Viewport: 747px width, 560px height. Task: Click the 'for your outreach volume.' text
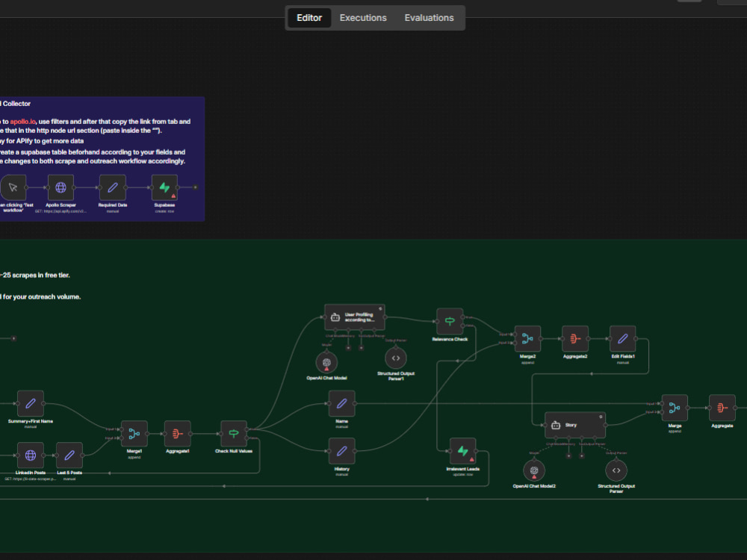(41, 296)
